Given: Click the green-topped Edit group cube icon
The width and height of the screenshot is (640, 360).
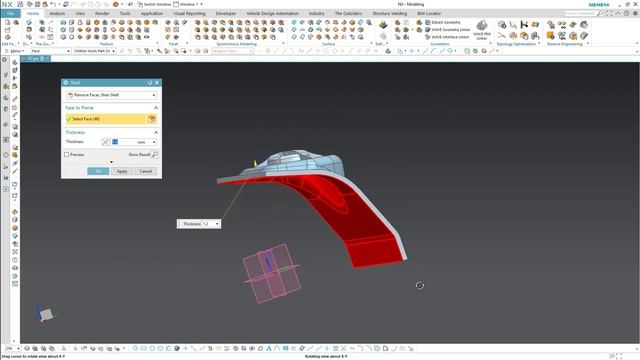Looking at the screenshot, I should pyautogui.click(x=383, y=25).
